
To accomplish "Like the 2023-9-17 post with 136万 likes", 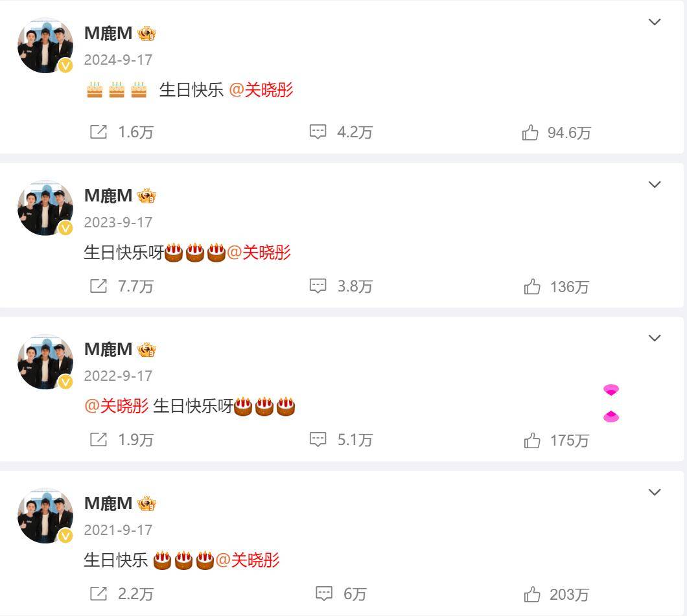I will [532, 287].
